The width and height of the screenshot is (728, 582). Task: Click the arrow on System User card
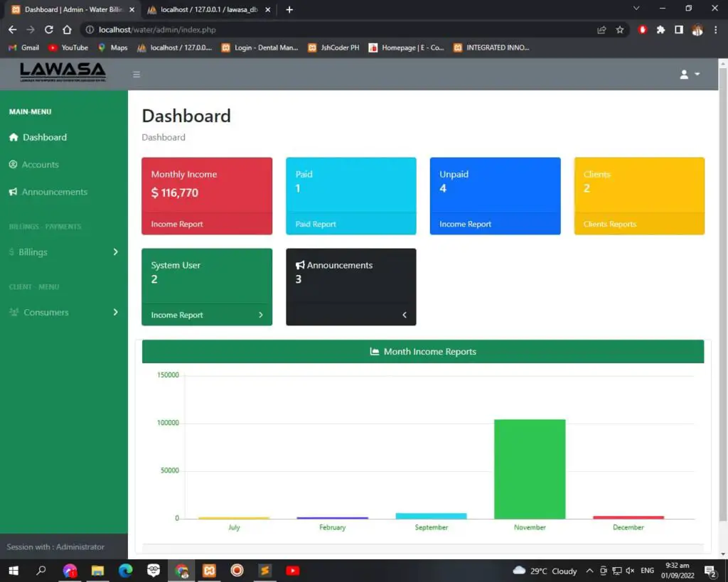pos(260,315)
